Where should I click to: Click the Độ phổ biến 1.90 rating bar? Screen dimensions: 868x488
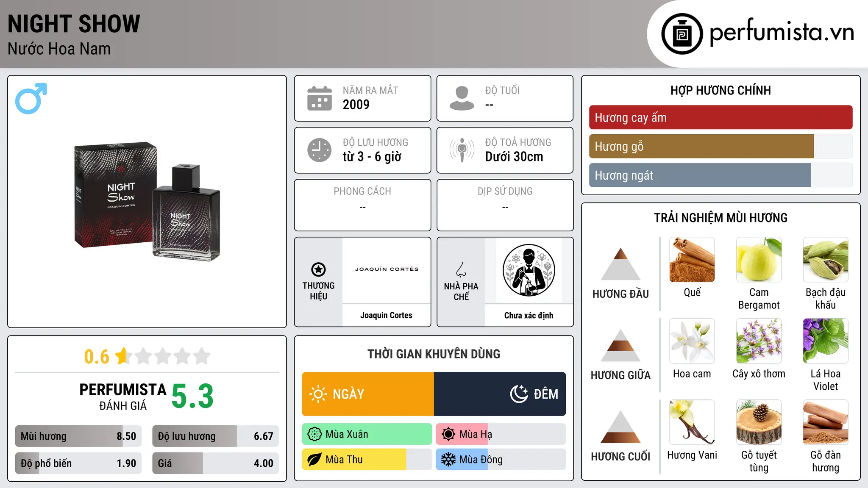point(78,463)
